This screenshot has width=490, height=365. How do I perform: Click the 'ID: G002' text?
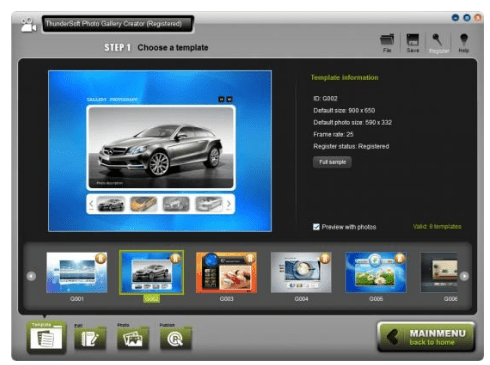[x=325, y=99]
